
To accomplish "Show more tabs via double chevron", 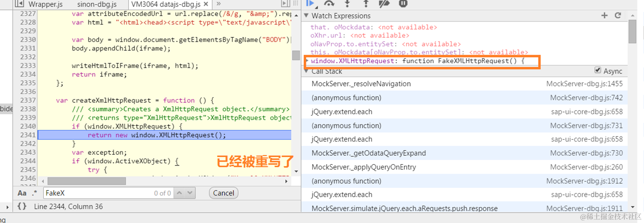I will tap(218, 4).
